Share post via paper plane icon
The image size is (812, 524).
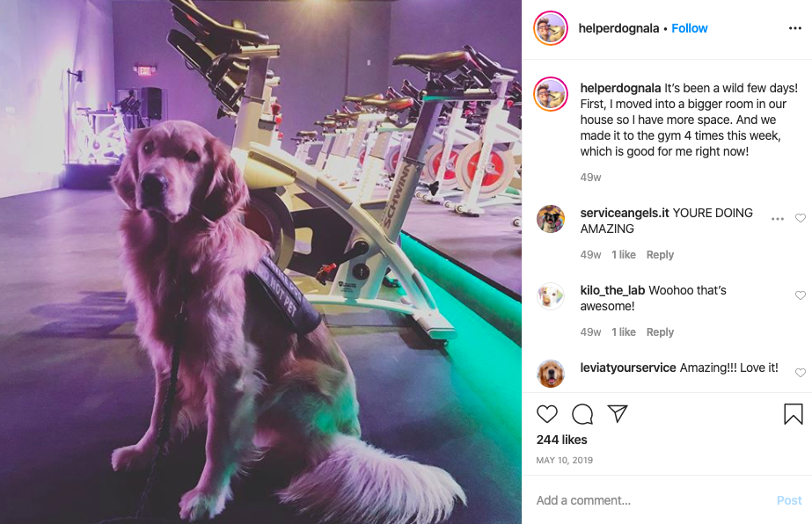(x=618, y=414)
